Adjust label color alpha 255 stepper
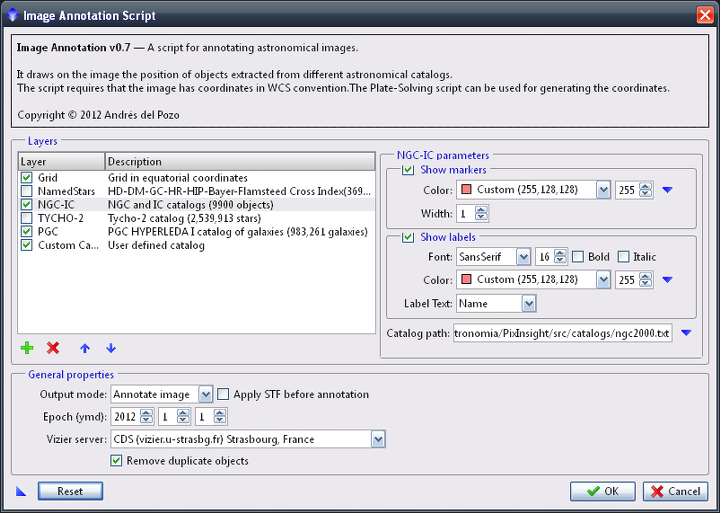 tap(646, 280)
